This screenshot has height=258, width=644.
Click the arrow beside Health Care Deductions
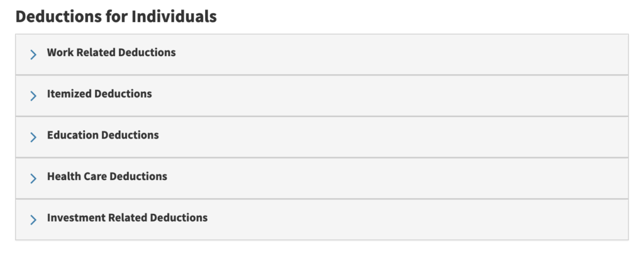[33, 179]
